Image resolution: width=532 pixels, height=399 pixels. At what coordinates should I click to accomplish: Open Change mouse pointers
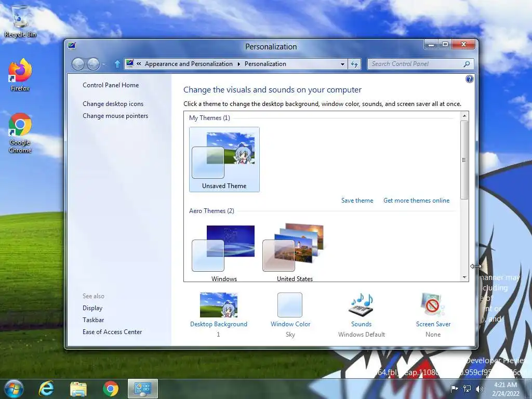pos(115,116)
